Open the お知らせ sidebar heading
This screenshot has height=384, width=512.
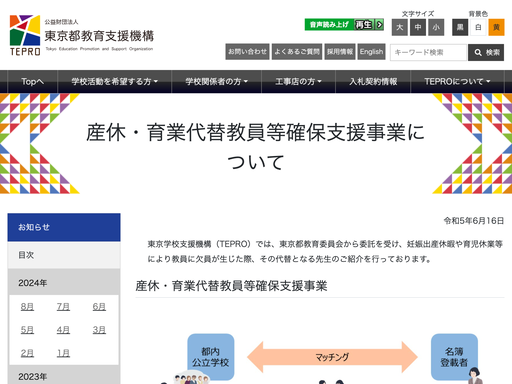point(64,227)
